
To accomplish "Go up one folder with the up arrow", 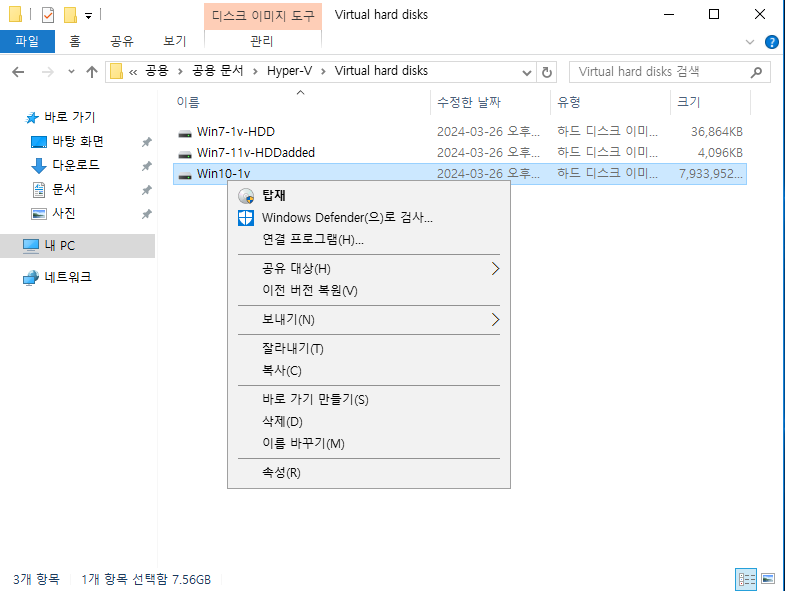I will coord(92,72).
